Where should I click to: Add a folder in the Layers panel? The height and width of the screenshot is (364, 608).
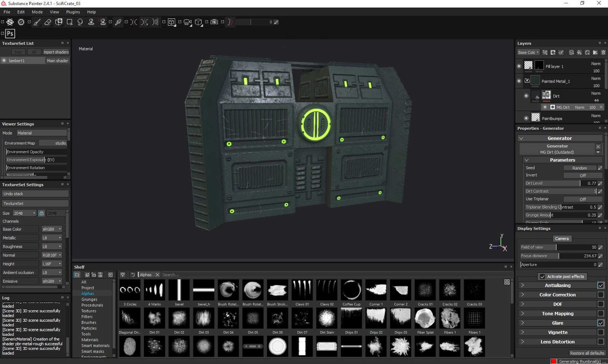pyautogui.click(x=595, y=52)
